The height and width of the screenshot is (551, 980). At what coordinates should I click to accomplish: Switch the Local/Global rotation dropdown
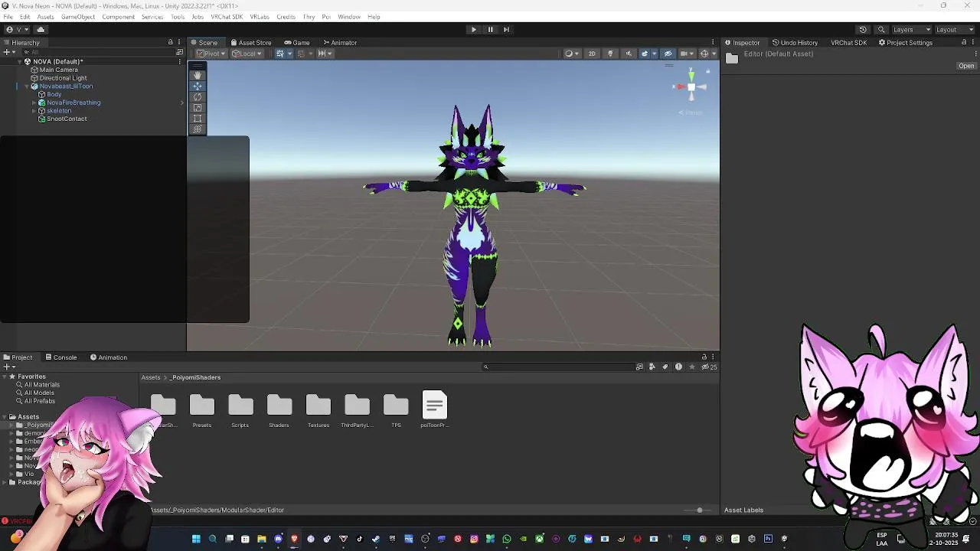point(247,54)
